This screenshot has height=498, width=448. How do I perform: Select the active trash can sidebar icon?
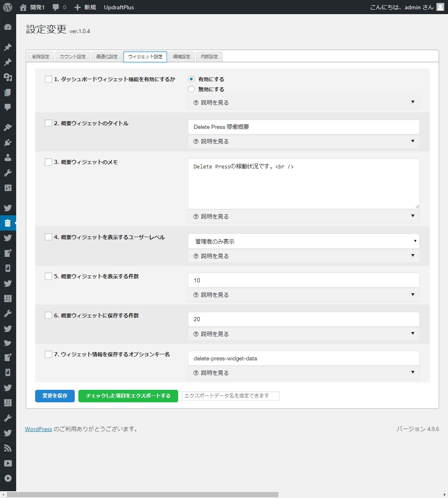click(8, 223)
